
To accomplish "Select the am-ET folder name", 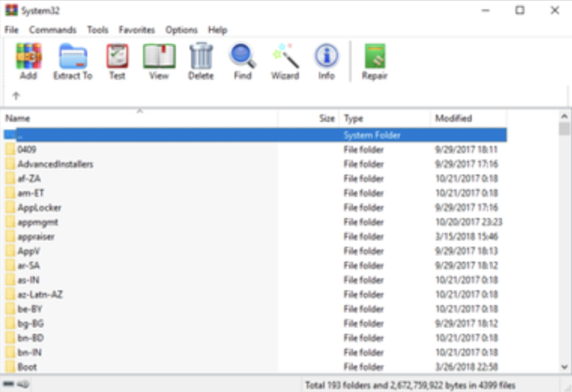I will click(31, 193).
